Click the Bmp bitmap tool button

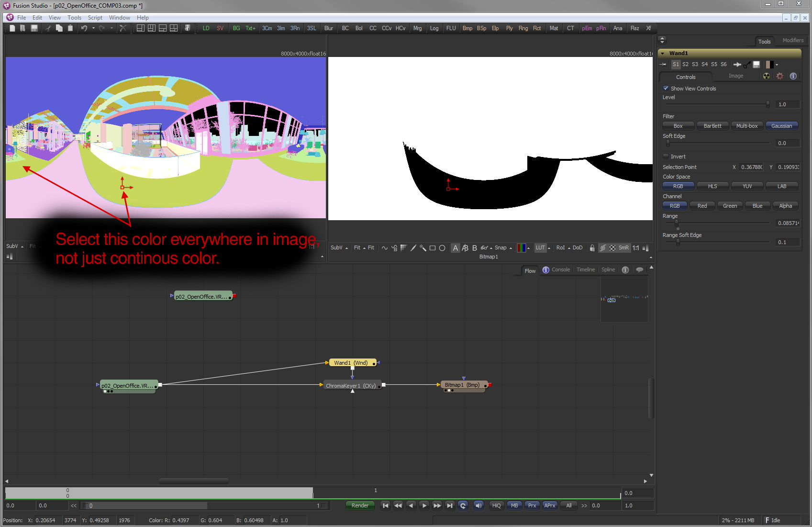[x=467, y=28]
